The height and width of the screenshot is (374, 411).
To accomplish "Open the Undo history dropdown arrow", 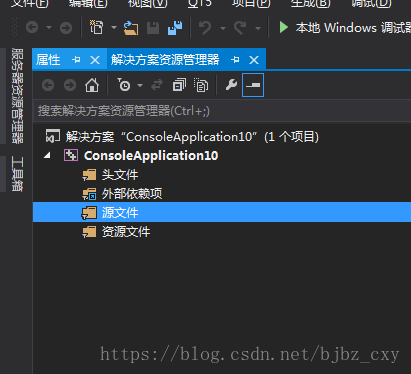I will pos(223,28).
